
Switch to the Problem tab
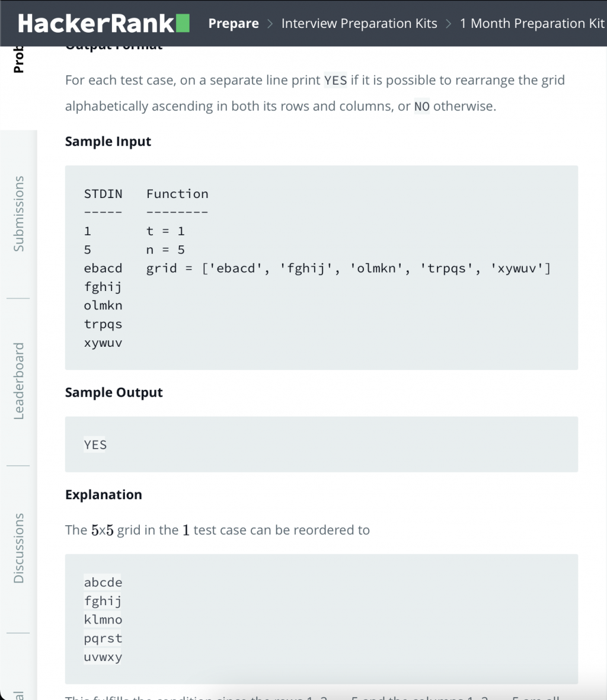coord(19,59)
